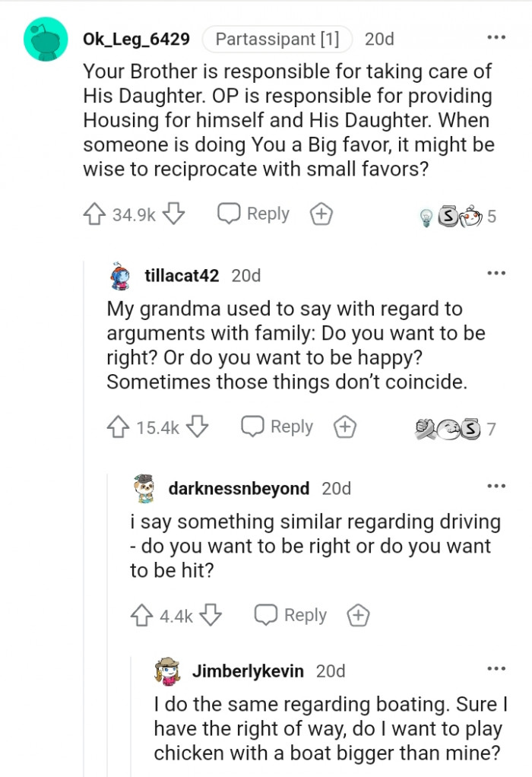Give award to darknessnbeyond's comment

[358, 615]
